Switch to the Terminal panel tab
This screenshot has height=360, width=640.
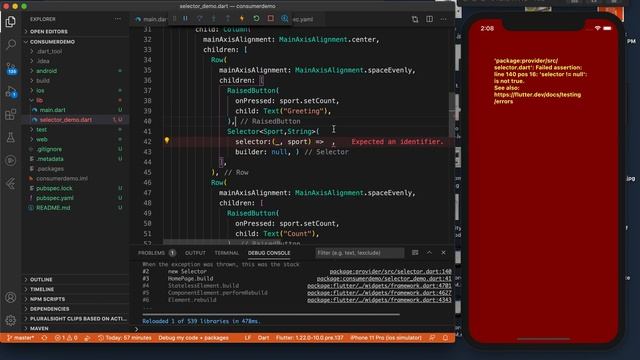click(x=227, y=253)
